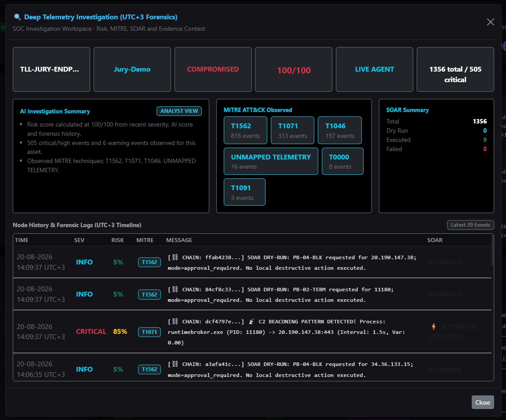The height and width of the screenshot is (420, 506).
Task: Click the forensic log table scrollbar
Action: tap(492, 250)
